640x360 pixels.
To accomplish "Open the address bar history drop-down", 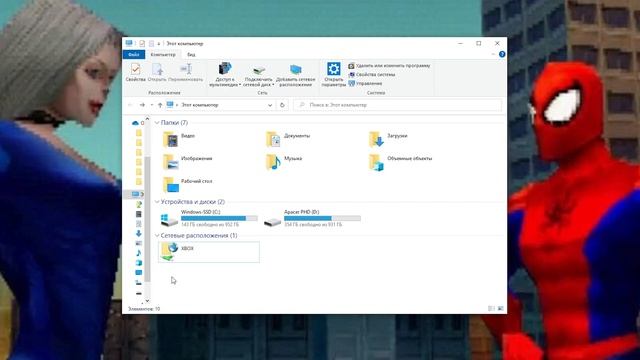I will [270, 105].
